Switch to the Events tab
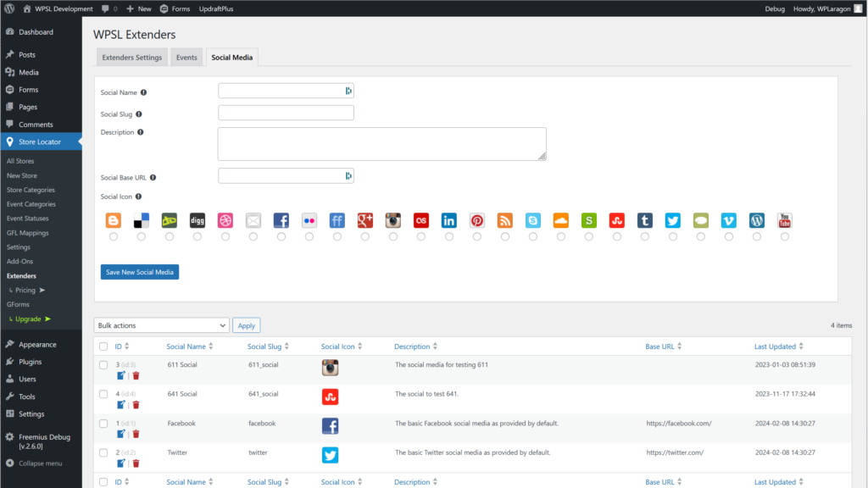This screenshot has width=868, height=488. pos(186,58)
